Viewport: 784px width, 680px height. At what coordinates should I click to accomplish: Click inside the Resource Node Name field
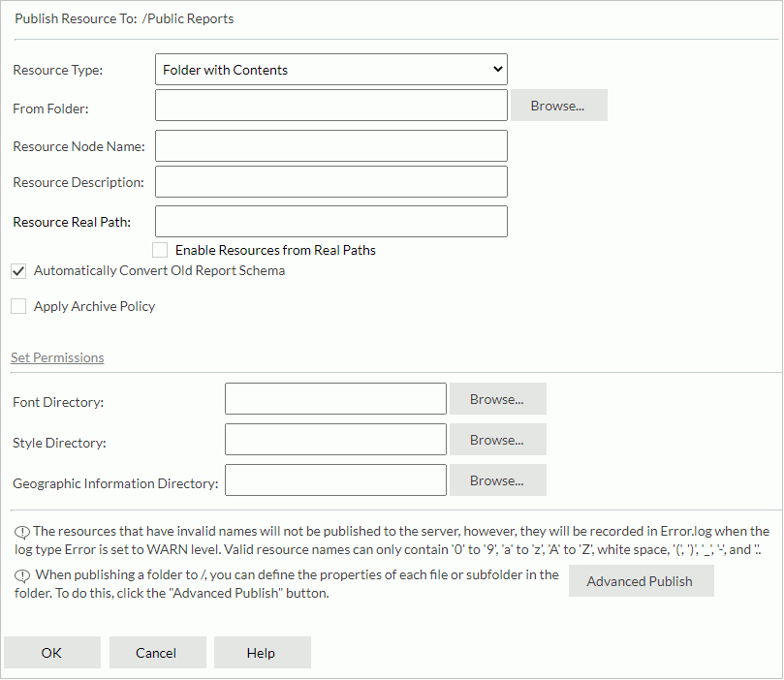coord(329,145)
